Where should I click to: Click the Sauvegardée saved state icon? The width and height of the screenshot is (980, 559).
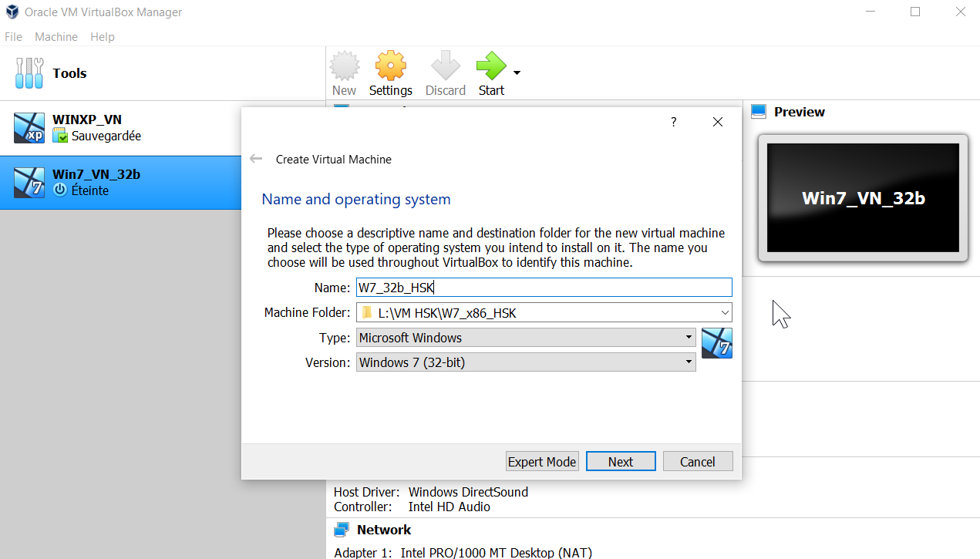[x=60, y=136]
